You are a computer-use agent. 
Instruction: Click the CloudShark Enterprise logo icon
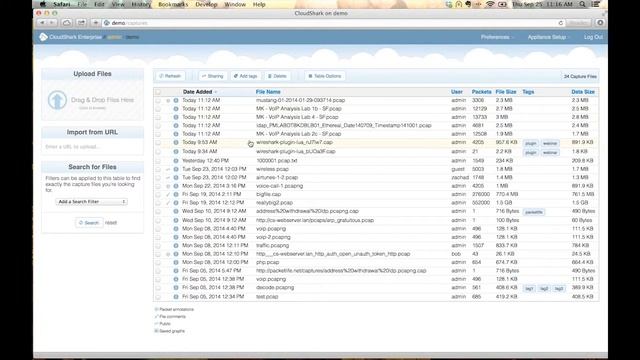(x=43, y=37)
